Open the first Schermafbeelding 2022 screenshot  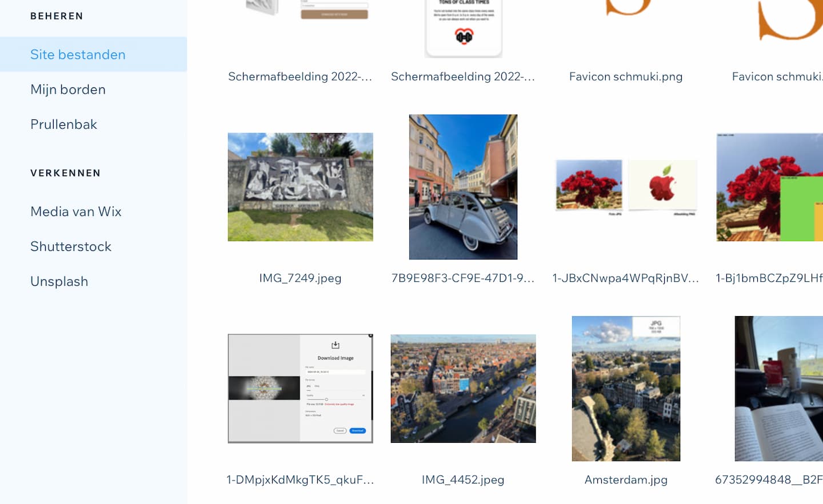[300, 23]
